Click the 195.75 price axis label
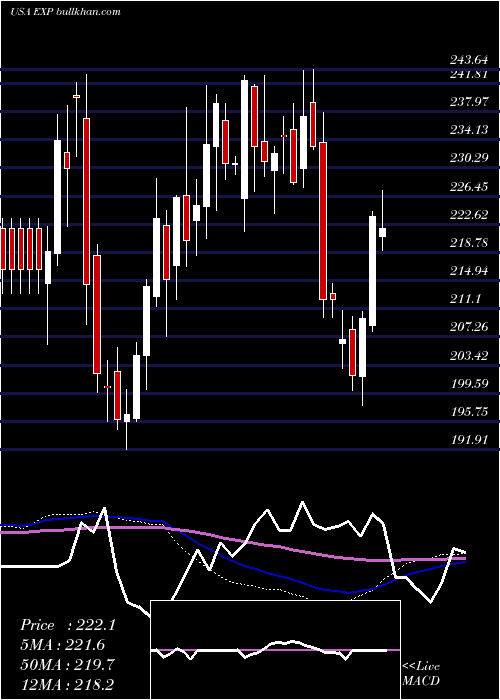 click(x=469, y=412)
